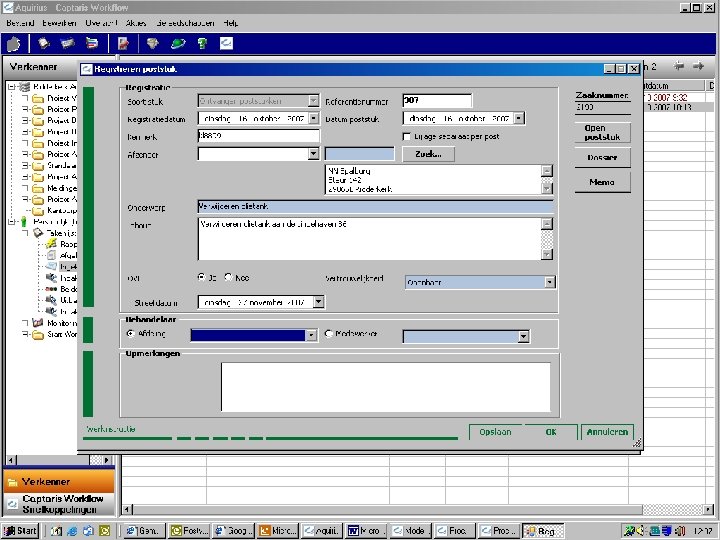Click the document with red arrow toolbar icon
This screenshot has height=540, width=720.
click(124, 44)
